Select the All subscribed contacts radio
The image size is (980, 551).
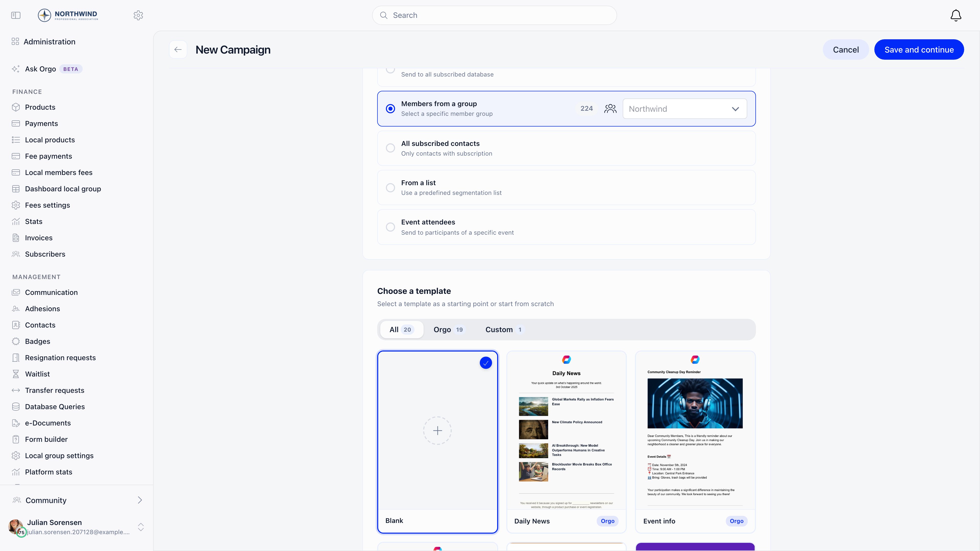click(x=390, y=148)
